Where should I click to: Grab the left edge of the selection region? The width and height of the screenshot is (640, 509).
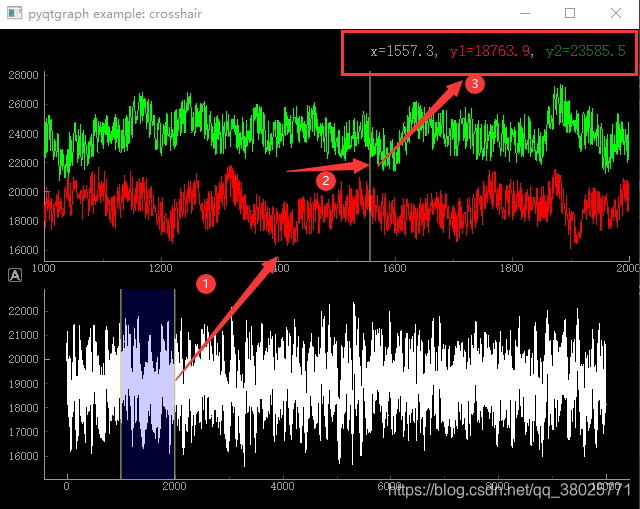pyautogui.click(x=121, y=384)
